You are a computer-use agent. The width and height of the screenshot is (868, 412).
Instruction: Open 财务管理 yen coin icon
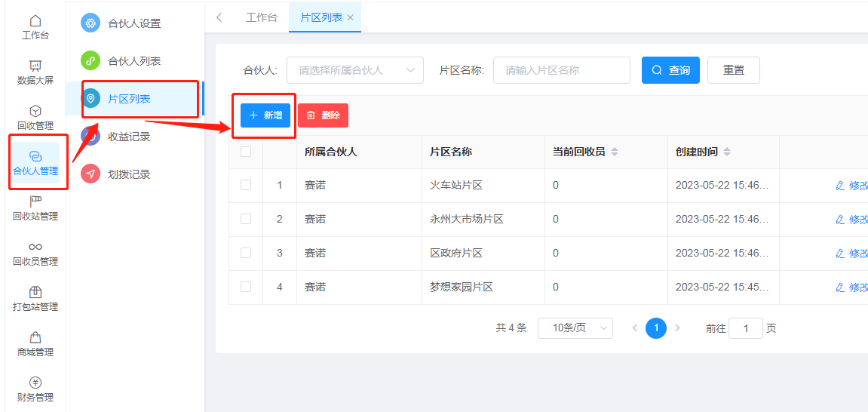pyautogui.click(x=35, y=383)
